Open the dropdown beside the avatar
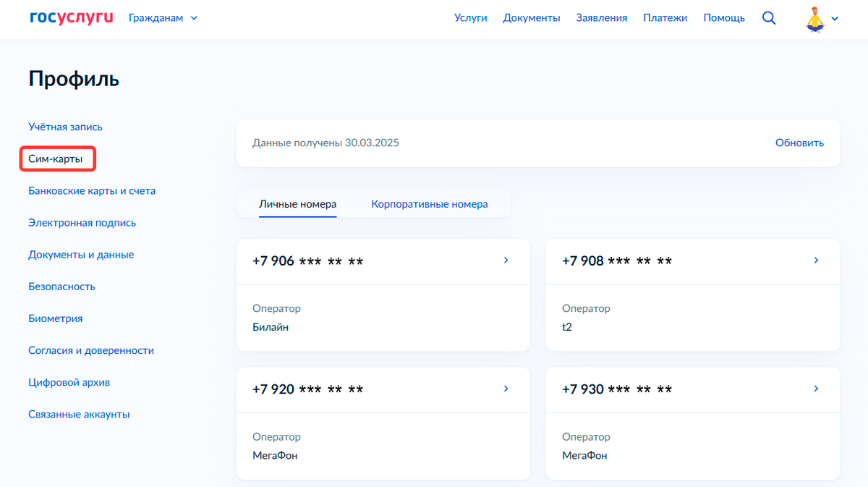Viewport: 868px width, 487px height. 836,19
